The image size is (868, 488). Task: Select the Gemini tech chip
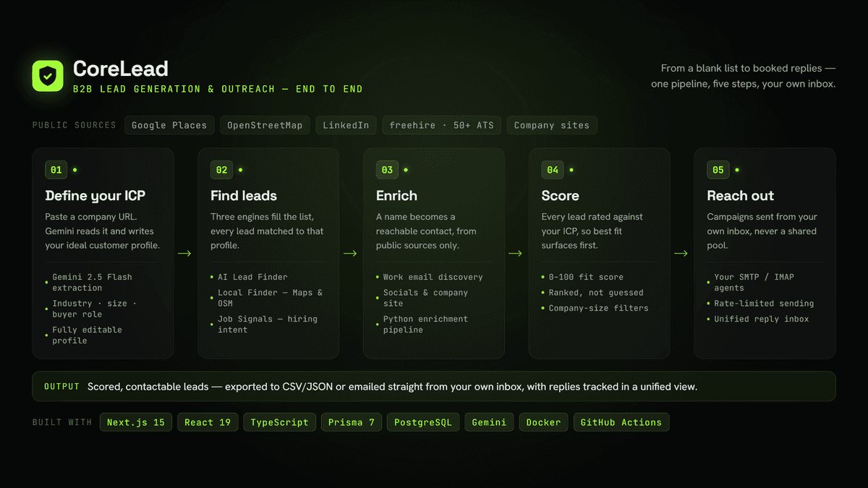pyautogui.click(x=490, y=422)
